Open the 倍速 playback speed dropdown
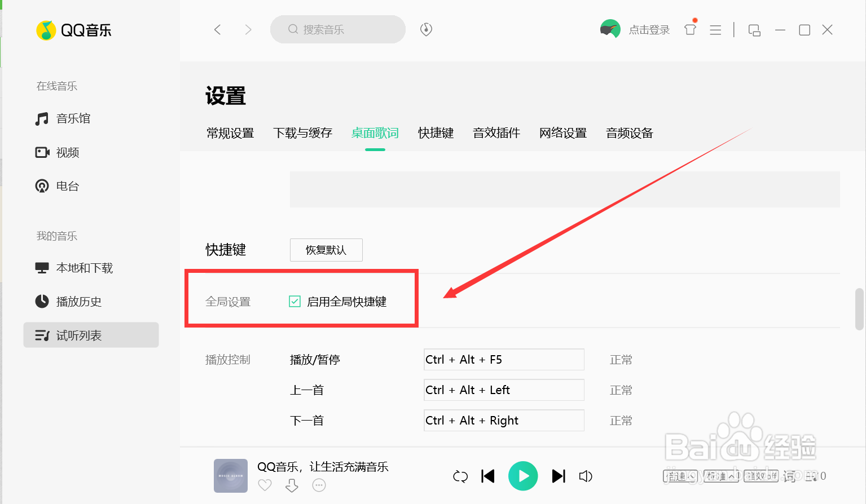Image resolution: width=866 pixels, height=504 pixels. coord(680,475)
